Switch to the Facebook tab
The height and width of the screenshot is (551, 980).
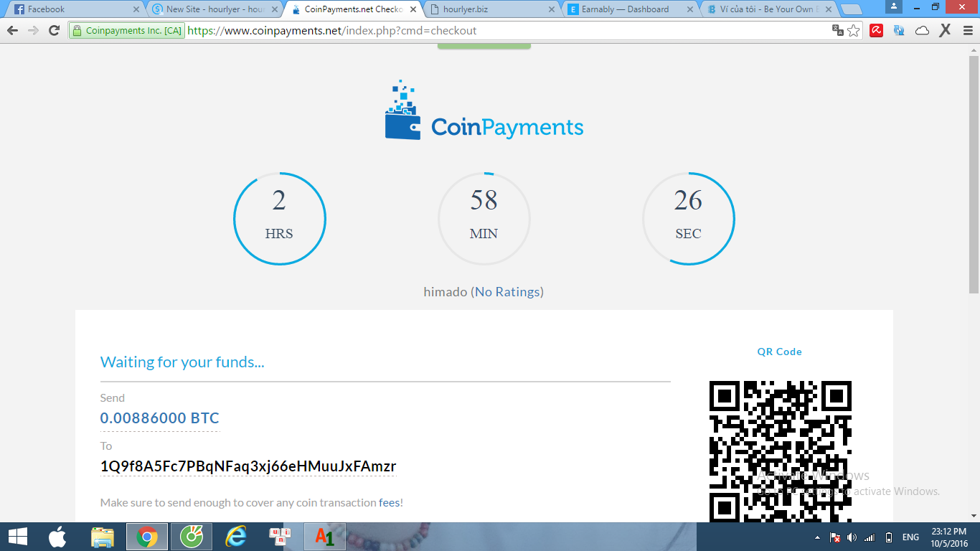[77, 9]
